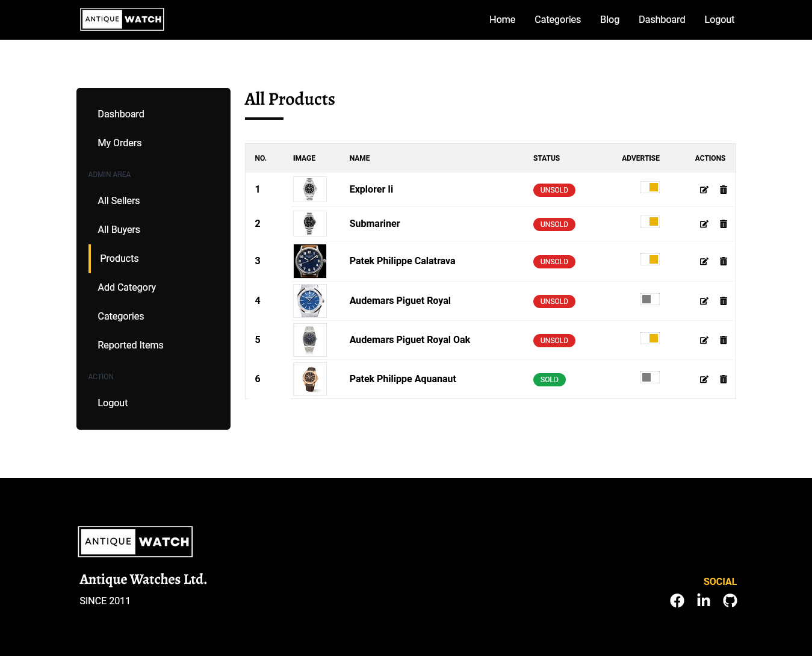Turn on advertise toggle for Audemars Piguet Royal row 4

click(650, 299)
